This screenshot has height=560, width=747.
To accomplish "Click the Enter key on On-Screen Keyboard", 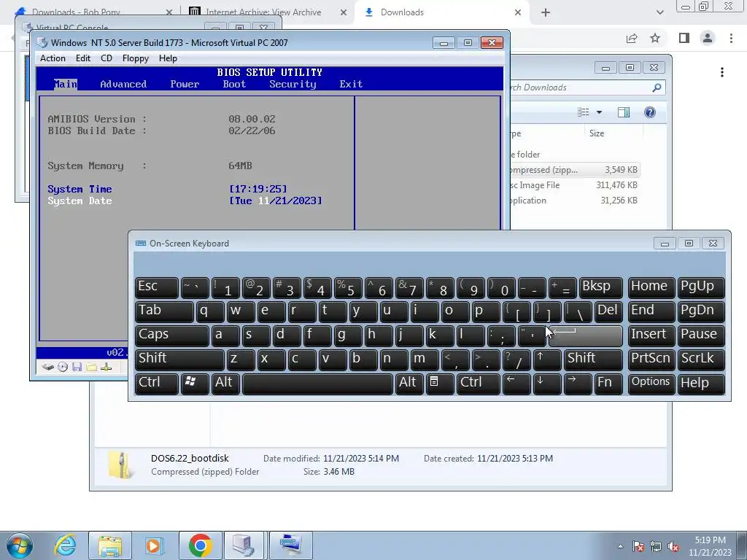I will [586, 335].
